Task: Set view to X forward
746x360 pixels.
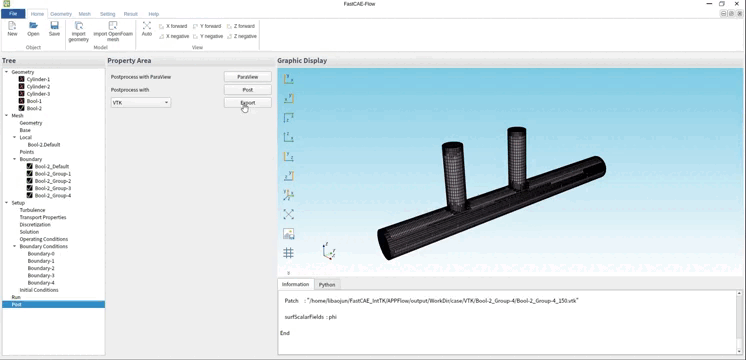Action: pyautogui.click(x=173, y=26)
